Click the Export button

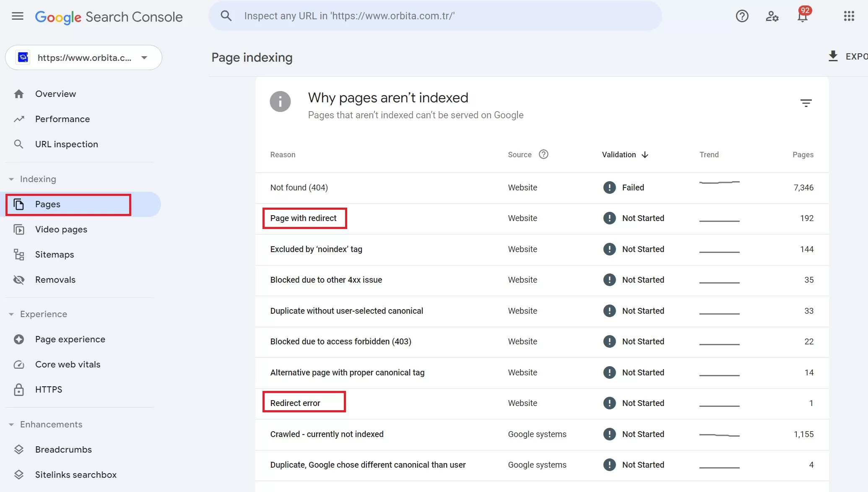pos(847,56)
